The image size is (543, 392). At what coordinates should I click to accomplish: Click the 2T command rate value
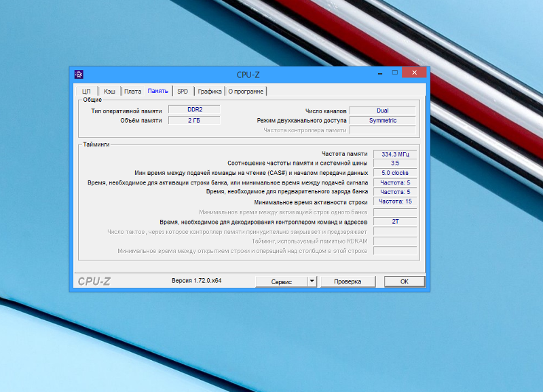[395, 222]
